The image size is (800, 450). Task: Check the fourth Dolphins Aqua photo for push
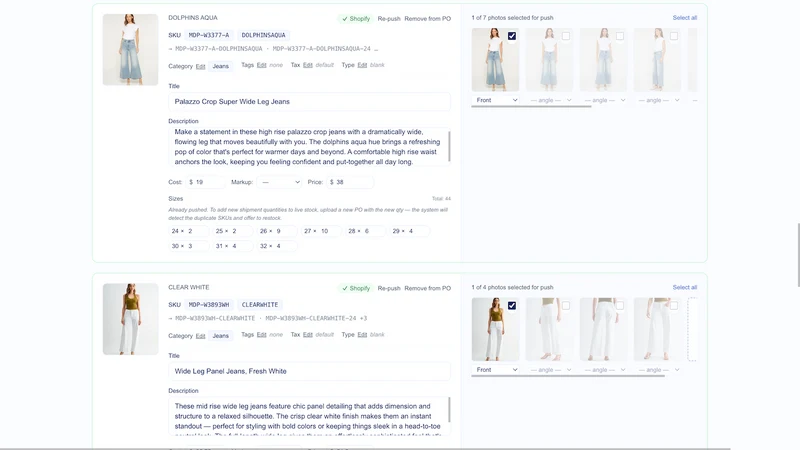[x=674, y=36]
